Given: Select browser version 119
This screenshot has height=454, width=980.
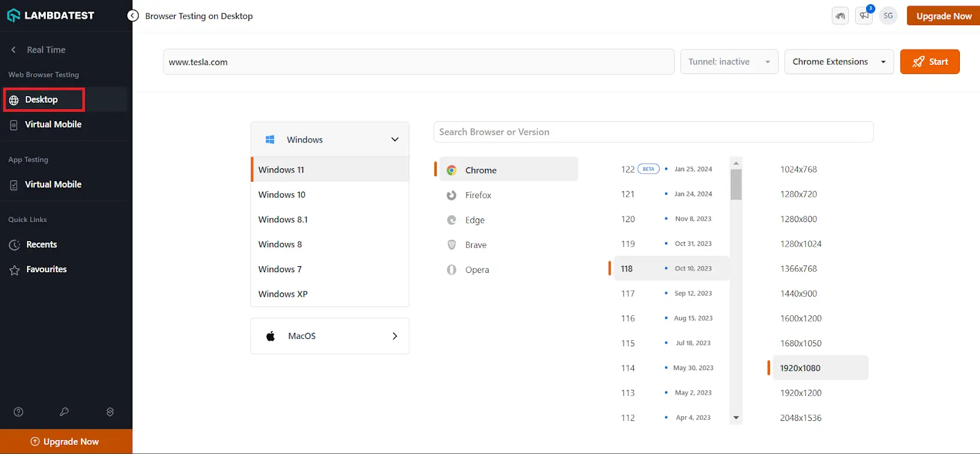Looking at the screenshot, I should [671, 244].
